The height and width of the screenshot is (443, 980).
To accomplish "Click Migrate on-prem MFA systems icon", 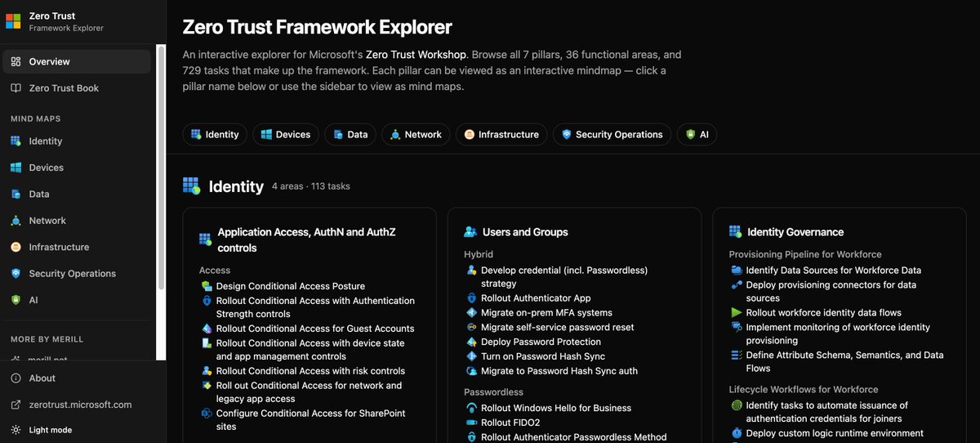I will (x=472, y=313).
